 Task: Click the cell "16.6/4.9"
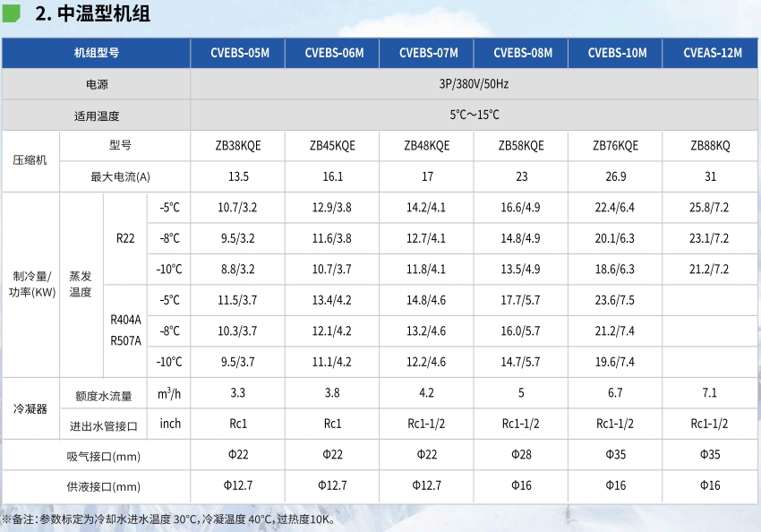click(520, 208)
